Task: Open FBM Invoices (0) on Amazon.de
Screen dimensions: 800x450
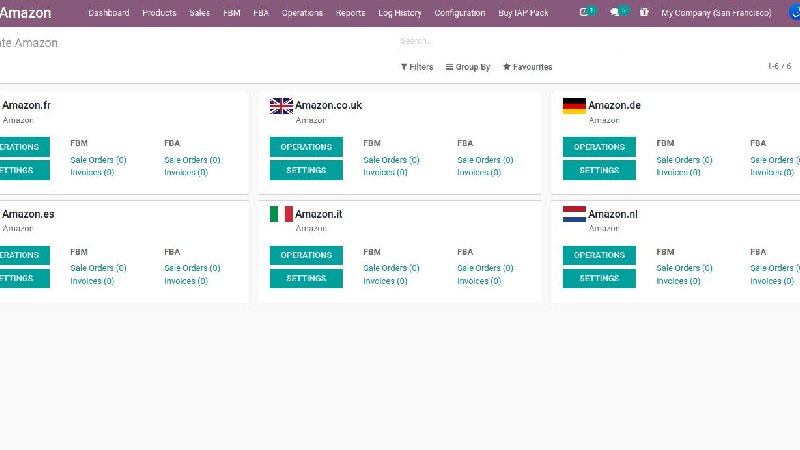Action: pos(678,172)
